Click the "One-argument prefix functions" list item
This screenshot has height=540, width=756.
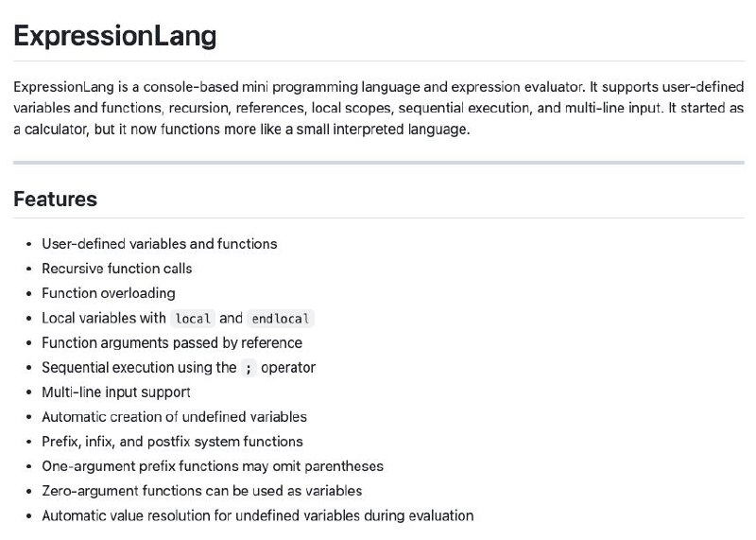[213, 466]
